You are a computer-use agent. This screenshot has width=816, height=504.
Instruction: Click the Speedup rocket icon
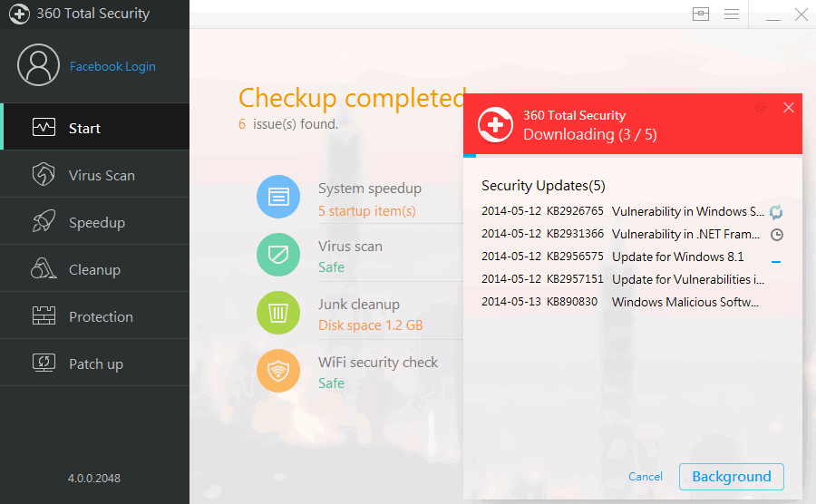tap(44, 221)
